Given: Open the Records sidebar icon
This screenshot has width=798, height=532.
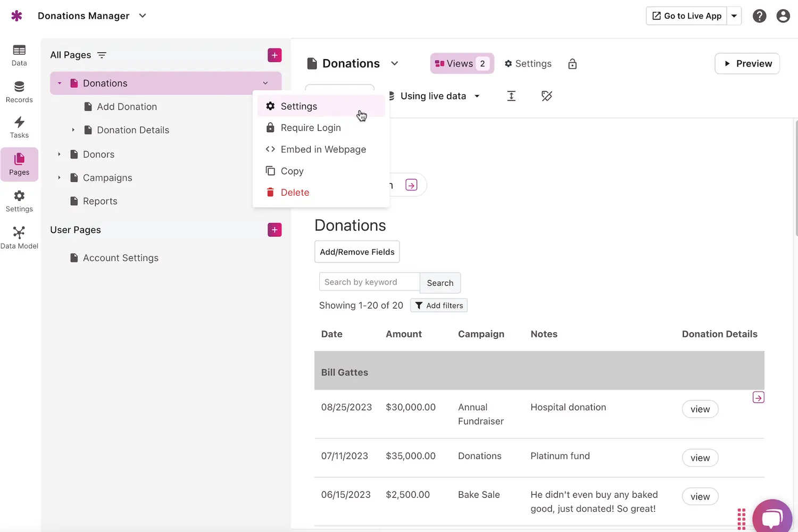Looking at the screenshot, I should (x=19, y=92).
